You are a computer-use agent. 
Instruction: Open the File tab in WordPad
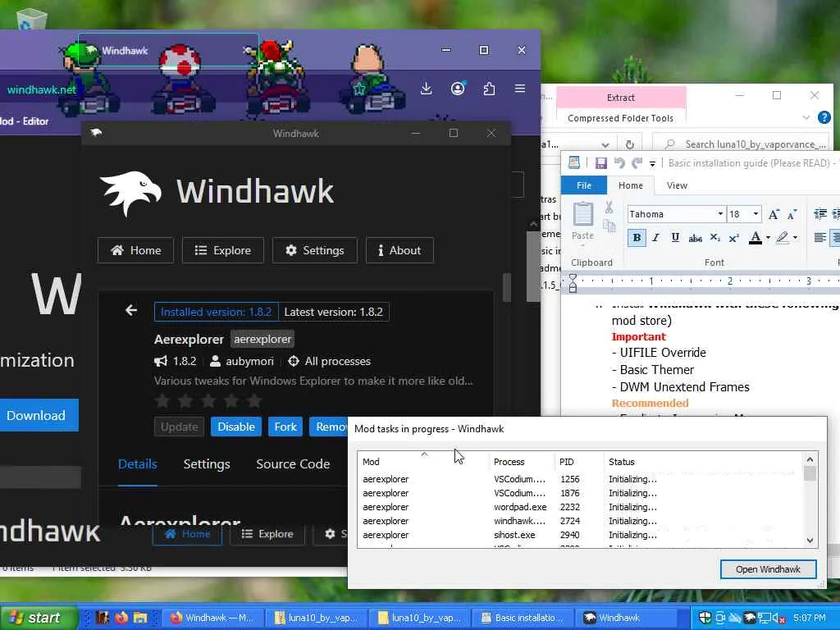584,185
